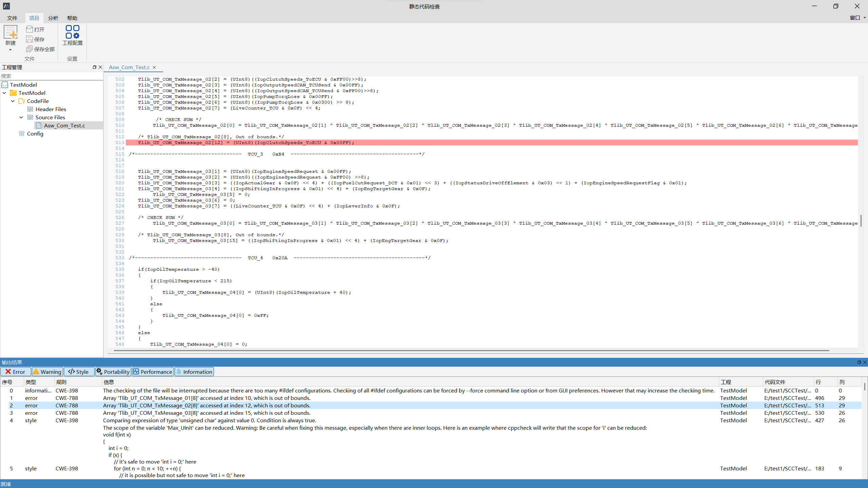Open the New (新建) dropdown arrow
Screen dimensions: 868x488
[11, 50]
